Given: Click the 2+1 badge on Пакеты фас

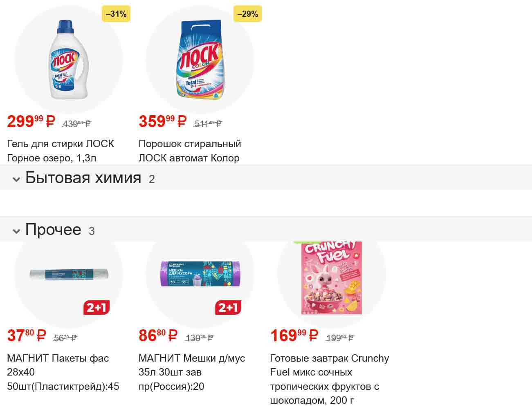Looking at the screenshot, I should pos(97,307).
